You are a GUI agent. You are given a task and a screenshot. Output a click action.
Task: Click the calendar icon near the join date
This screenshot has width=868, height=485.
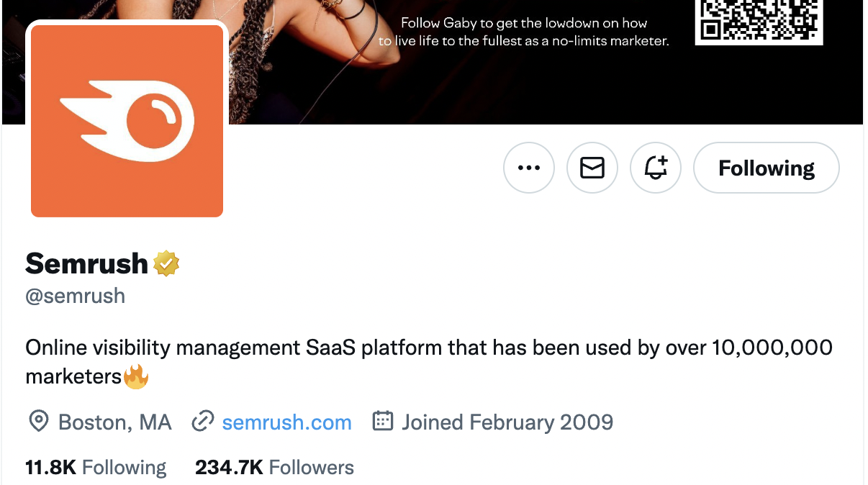(383, 422)
